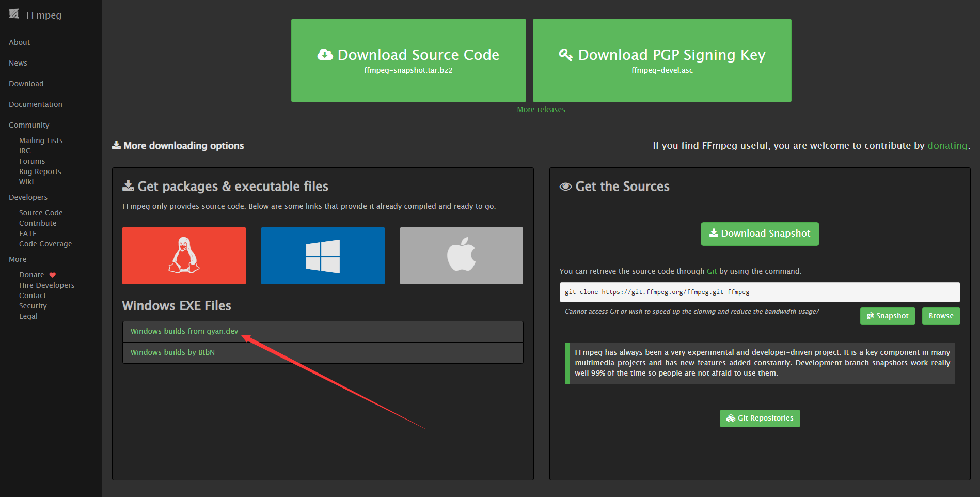Image resolution: width=980 pixels, height=497 pixels.
Task: Click Download Source Code button
Action: (408, 60)
